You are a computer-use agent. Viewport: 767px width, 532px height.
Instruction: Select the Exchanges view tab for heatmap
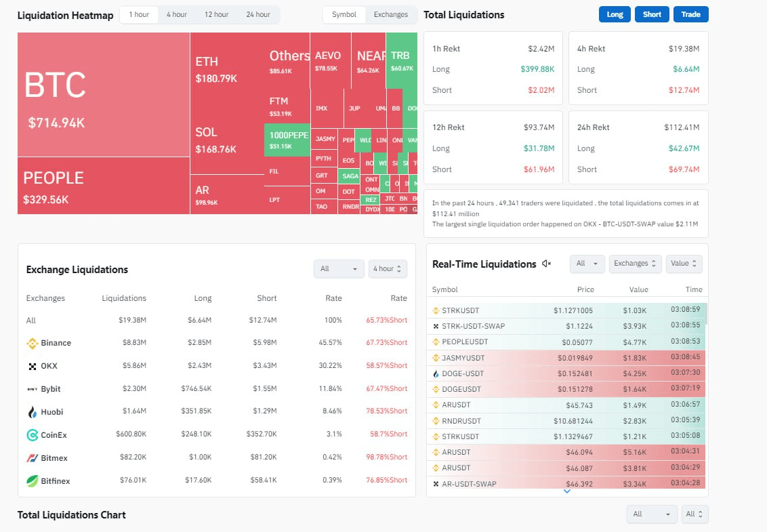tap(391, 15)
